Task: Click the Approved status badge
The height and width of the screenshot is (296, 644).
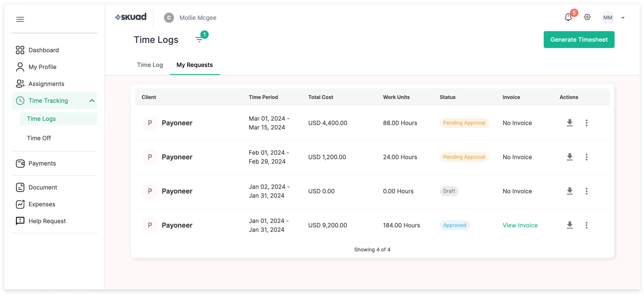Action: [x=454, y=225]
